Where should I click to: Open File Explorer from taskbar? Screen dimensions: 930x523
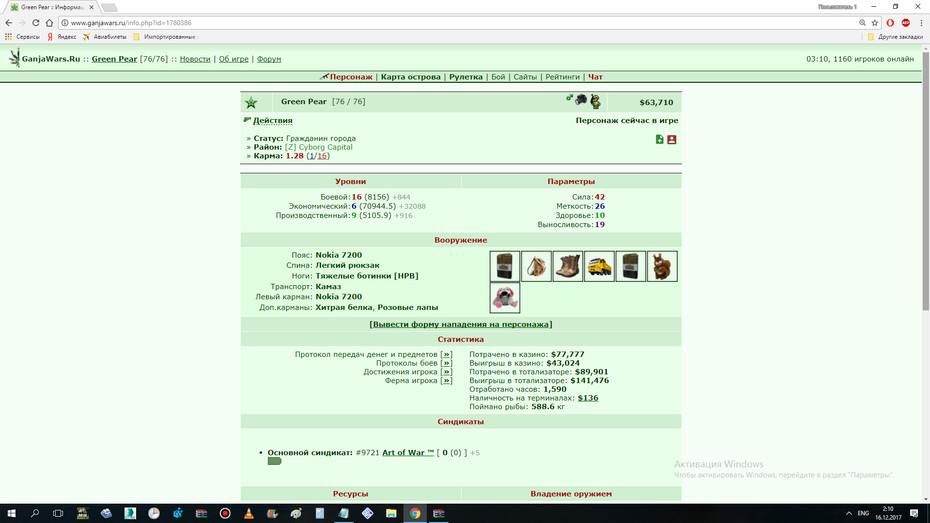(391, 514)
